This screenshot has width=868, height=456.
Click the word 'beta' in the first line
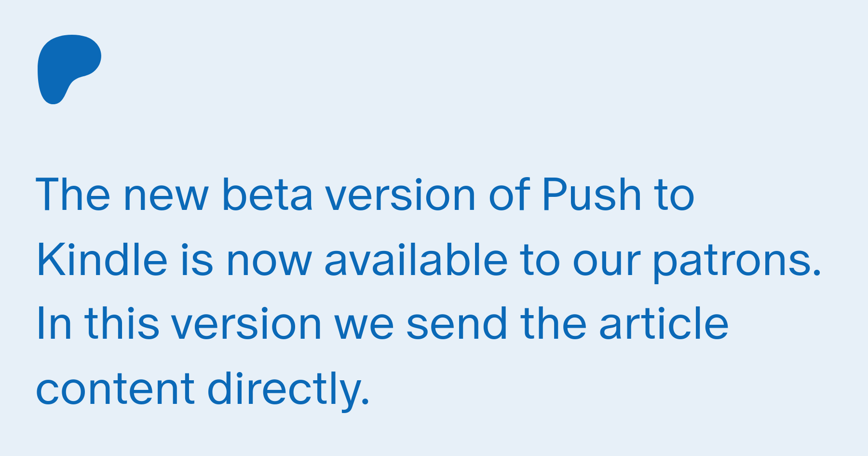point(267,194)
